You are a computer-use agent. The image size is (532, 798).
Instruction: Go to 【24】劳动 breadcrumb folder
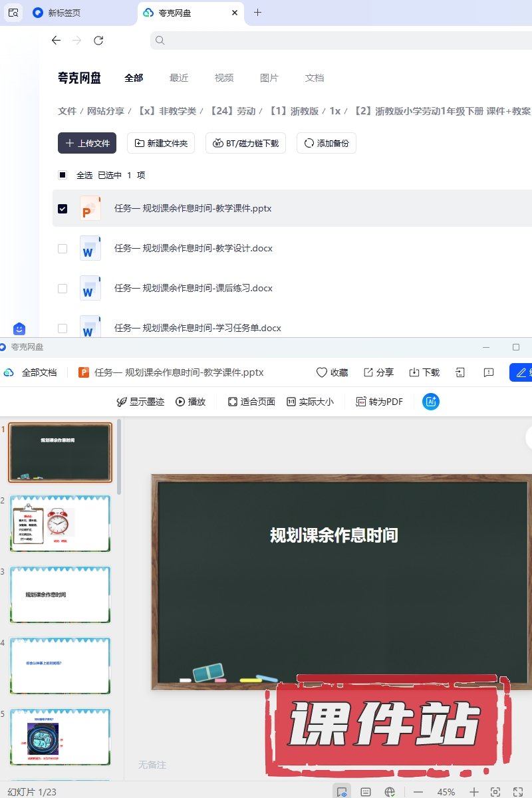coord(233,111)
